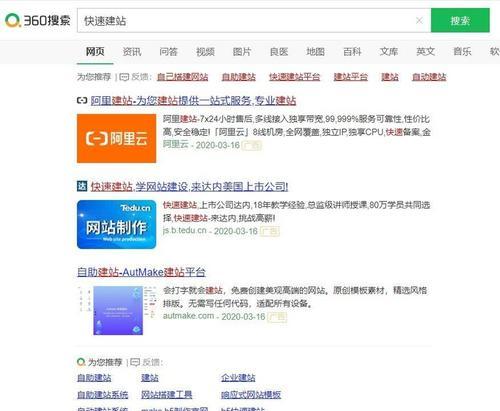Click the 360搜索 logo

[x=38, y=21]
